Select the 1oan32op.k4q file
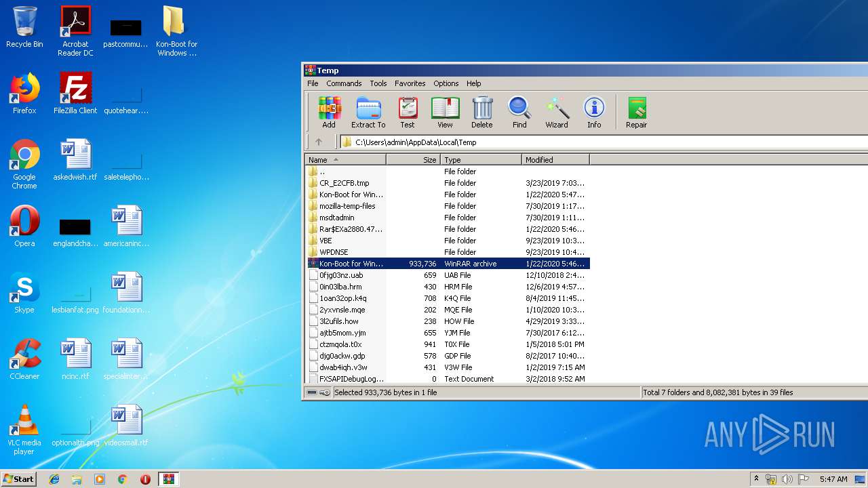The width and height of the screenshot is (868, 488). 448,298
